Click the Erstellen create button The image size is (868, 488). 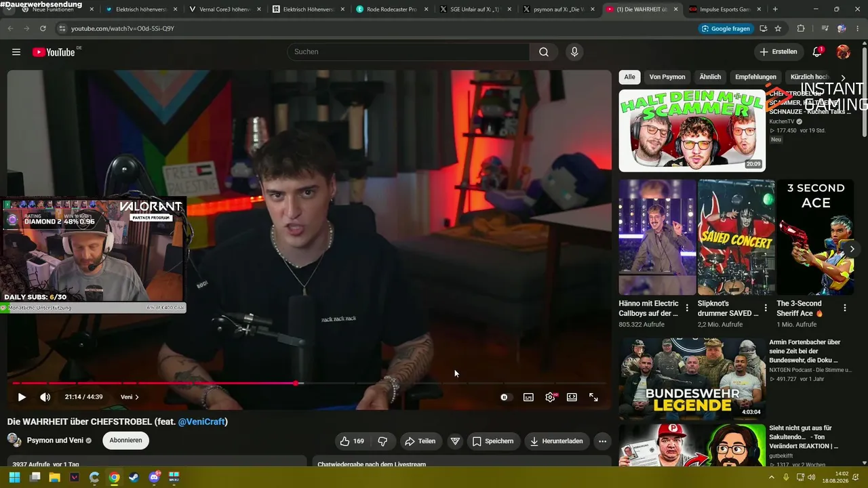point(778,52)
